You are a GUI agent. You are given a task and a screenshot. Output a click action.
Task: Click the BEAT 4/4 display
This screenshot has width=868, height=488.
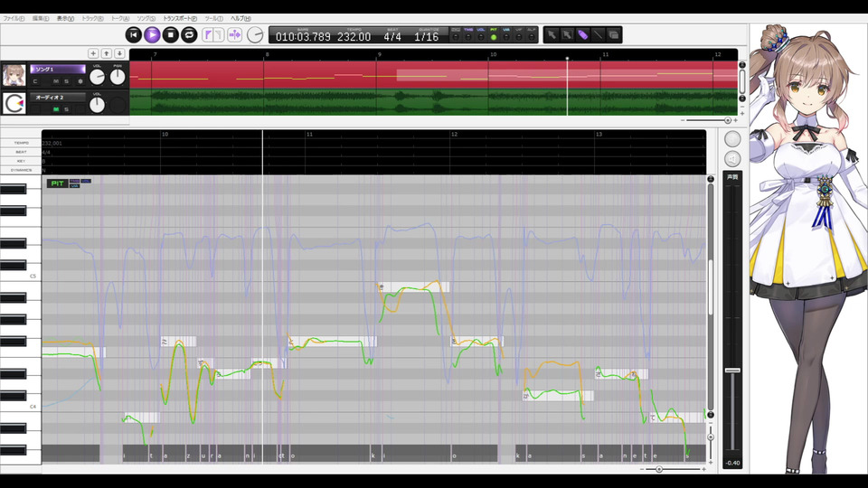click(x=392, y=36)
